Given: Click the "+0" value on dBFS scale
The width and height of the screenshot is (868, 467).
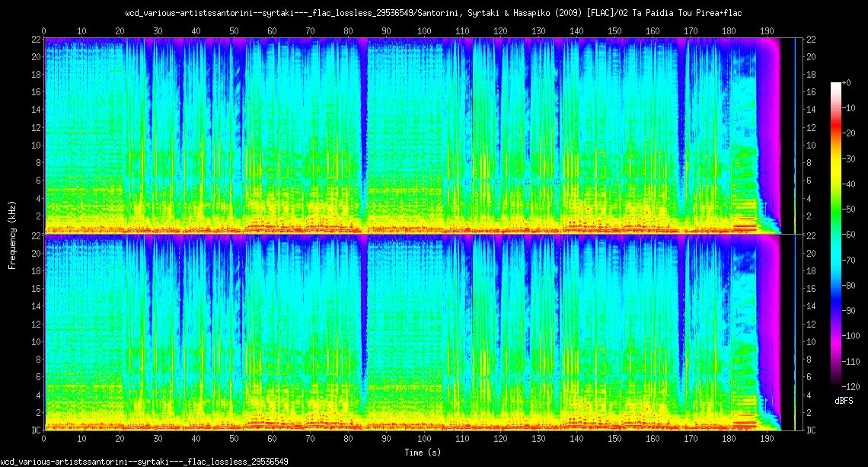Looking at the screenshot, I should (847, 82).
